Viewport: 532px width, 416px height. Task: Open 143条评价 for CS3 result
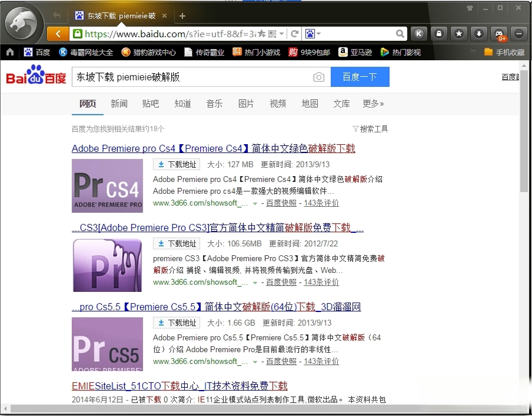321,282
